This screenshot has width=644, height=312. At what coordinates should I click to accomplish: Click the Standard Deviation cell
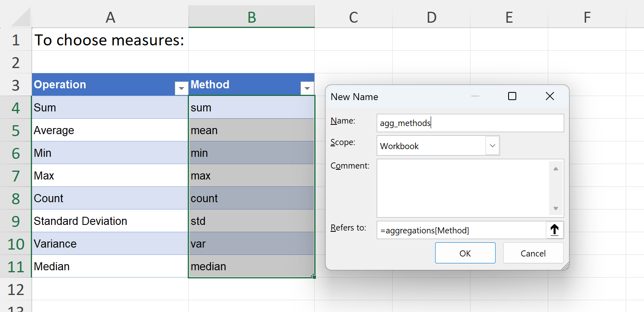point(109,221)
